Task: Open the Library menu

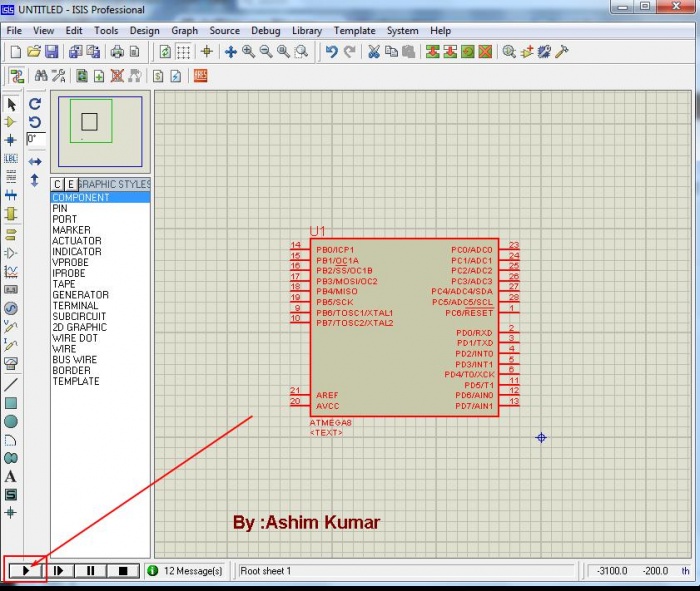Action: point(307,31)
